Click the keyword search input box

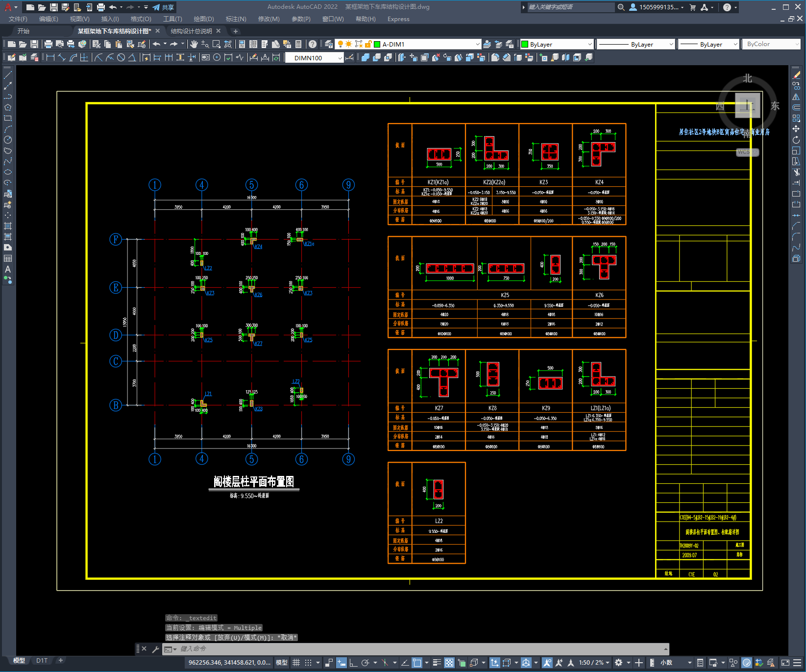pyautogui.click(x=570, y=7)
